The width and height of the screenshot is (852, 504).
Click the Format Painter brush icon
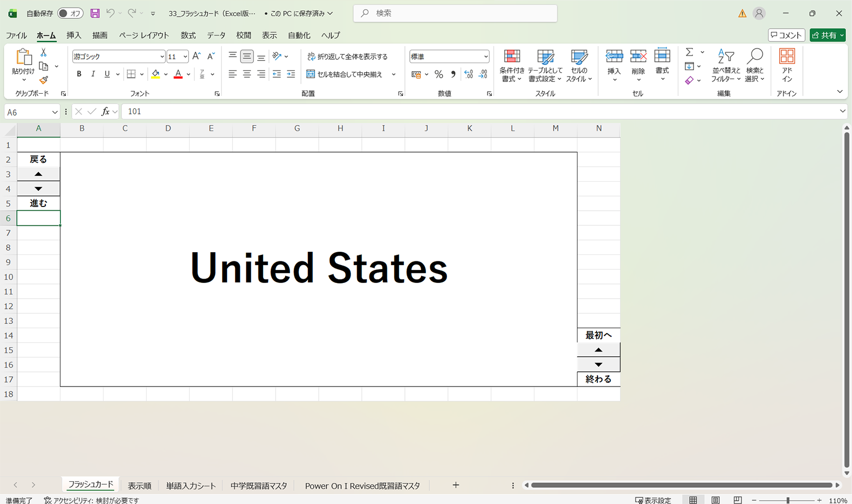[x=44, y=80]
